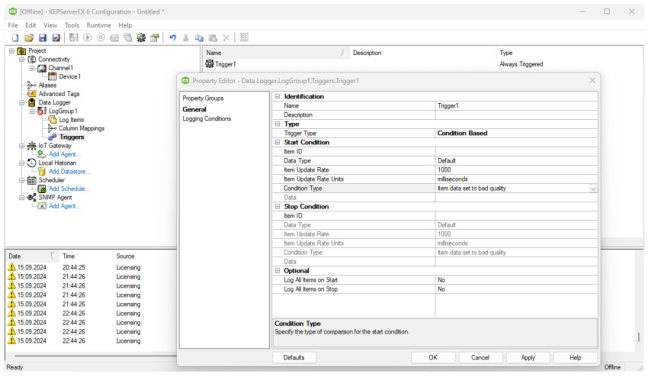This screenshot has height=377, width=648.
Task: Select the General property group
Action: (x=194, y=110)
